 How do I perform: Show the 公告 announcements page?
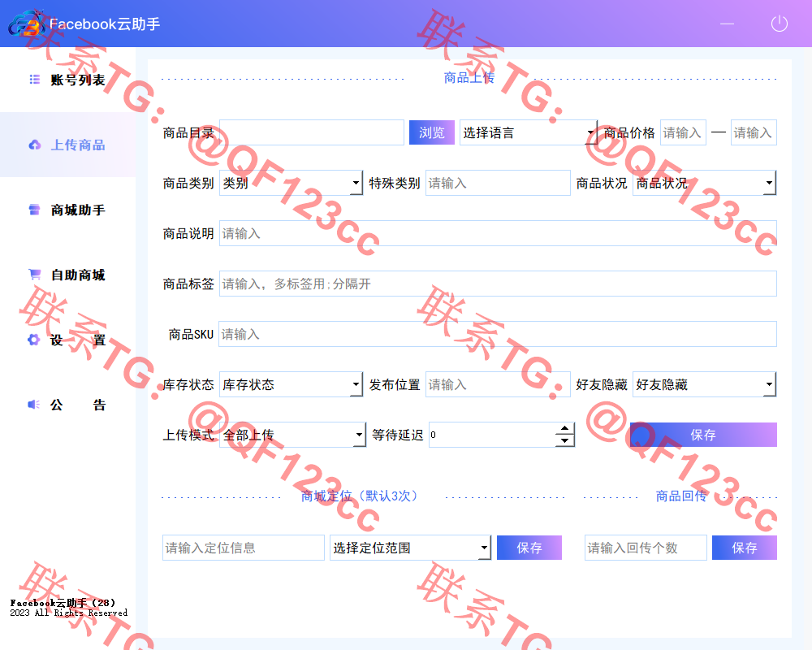68,405
